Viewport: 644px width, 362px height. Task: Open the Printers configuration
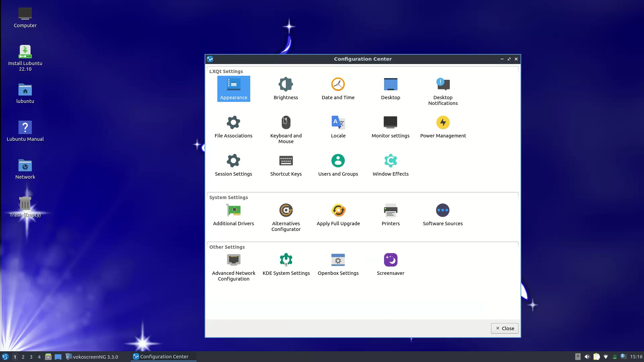pyautogui.click(x=390, y=215)
